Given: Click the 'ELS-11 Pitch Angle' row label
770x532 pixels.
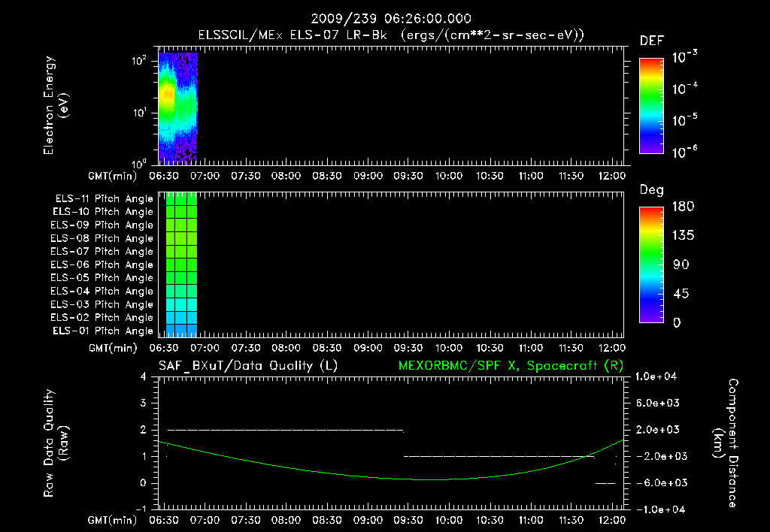Looking at the screenshot, I should point(104,199).
